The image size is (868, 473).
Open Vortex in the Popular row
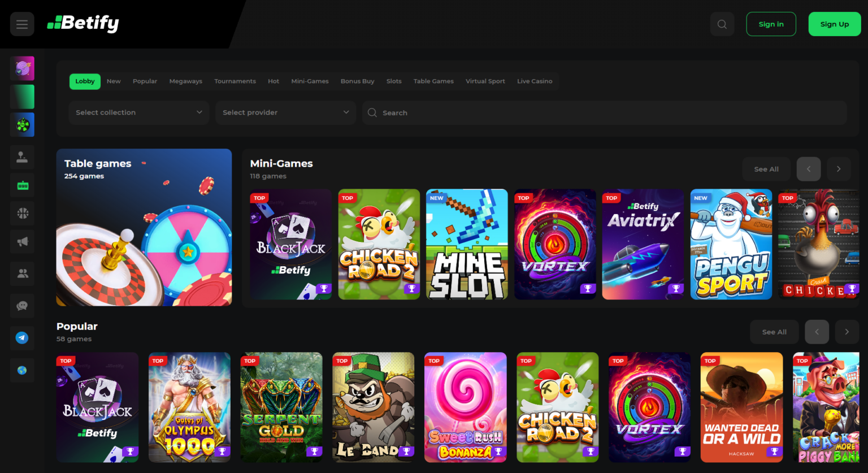click(x=650, y=407)
